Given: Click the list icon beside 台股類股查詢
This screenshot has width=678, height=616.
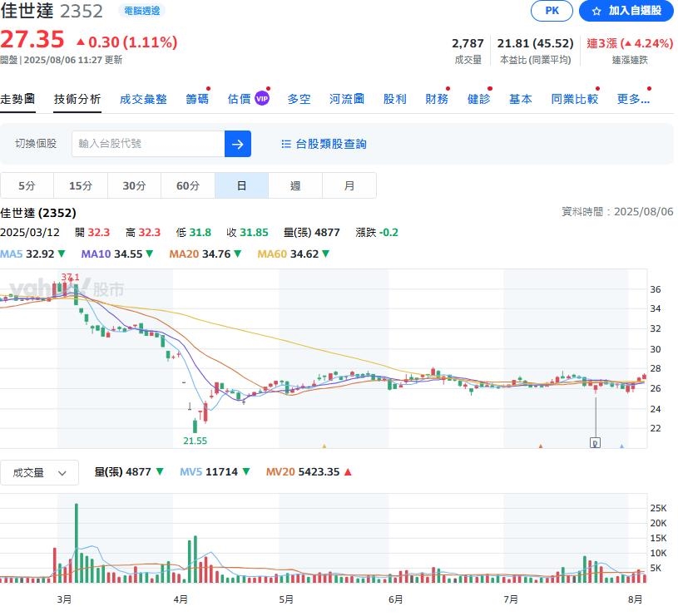Looking at the screenshot, I should pyautogui.click(x=286, y=144).
